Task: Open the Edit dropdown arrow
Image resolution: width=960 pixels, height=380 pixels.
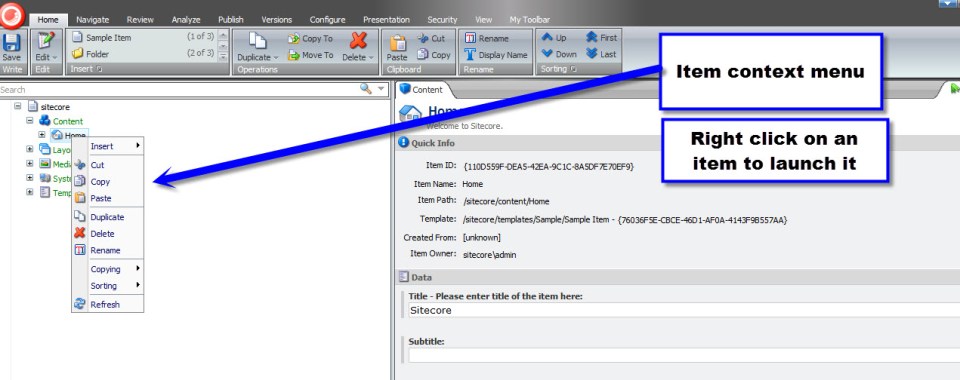Action: 54,58
